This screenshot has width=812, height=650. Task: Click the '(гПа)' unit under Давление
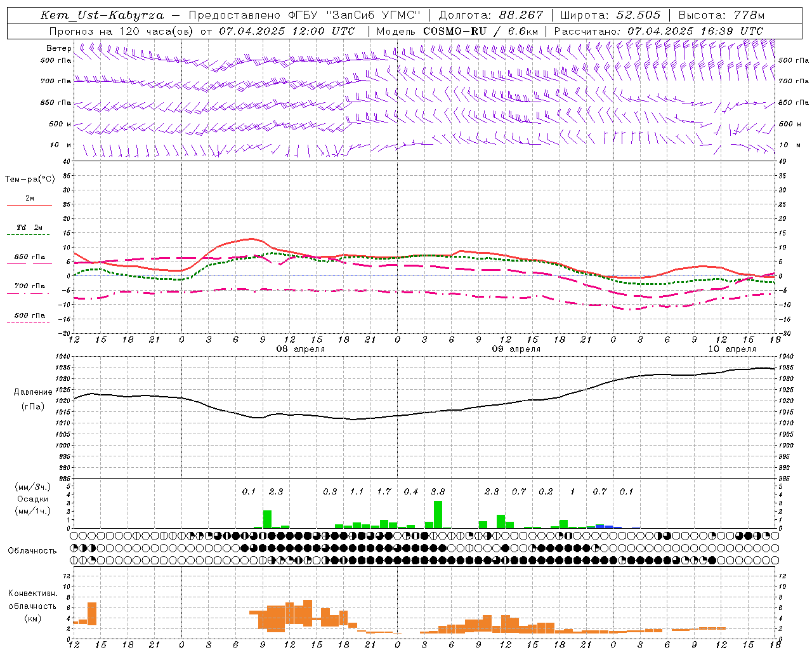(33, 407)
